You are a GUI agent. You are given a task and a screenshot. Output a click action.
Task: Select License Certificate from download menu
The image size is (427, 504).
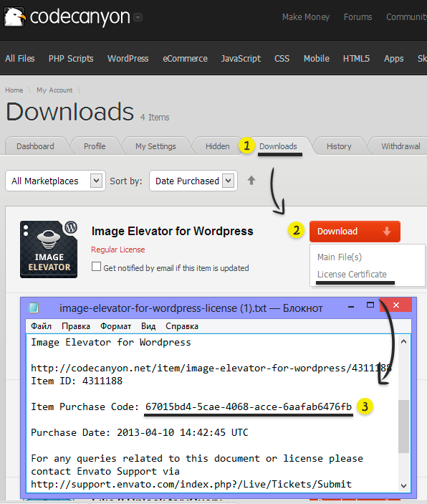tap(352, 274)
